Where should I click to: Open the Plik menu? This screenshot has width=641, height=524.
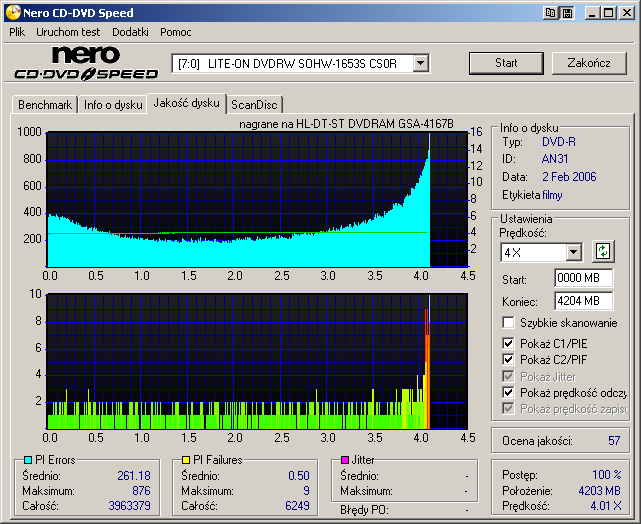[17, 32]
